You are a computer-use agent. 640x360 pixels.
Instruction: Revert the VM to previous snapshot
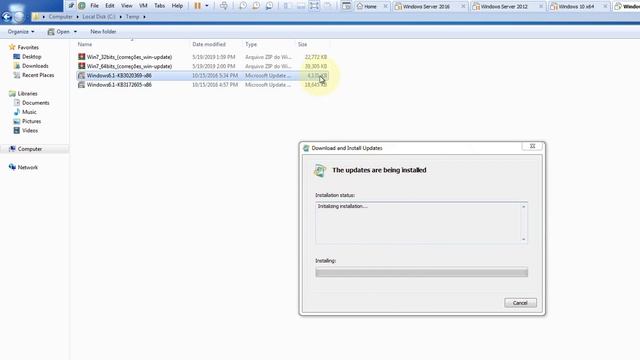coord(256,6)
